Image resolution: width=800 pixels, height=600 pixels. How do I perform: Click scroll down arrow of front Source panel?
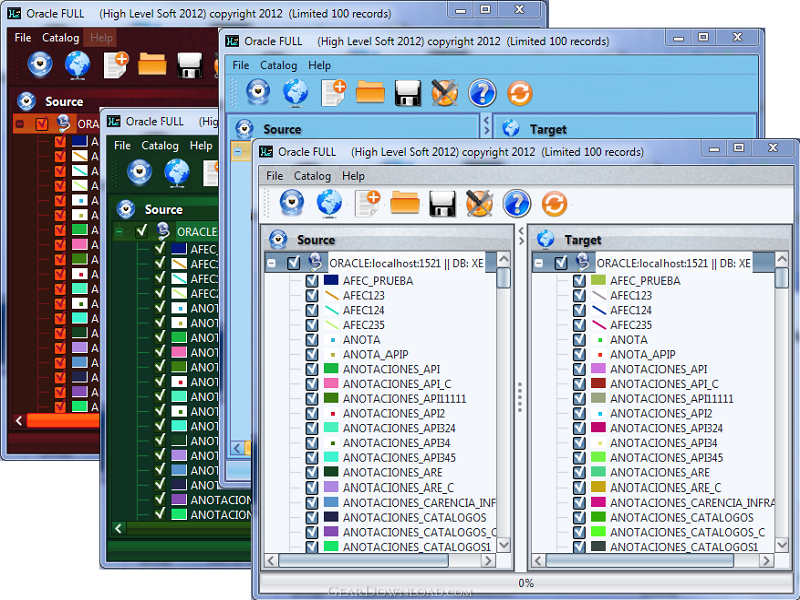(504, 545)
